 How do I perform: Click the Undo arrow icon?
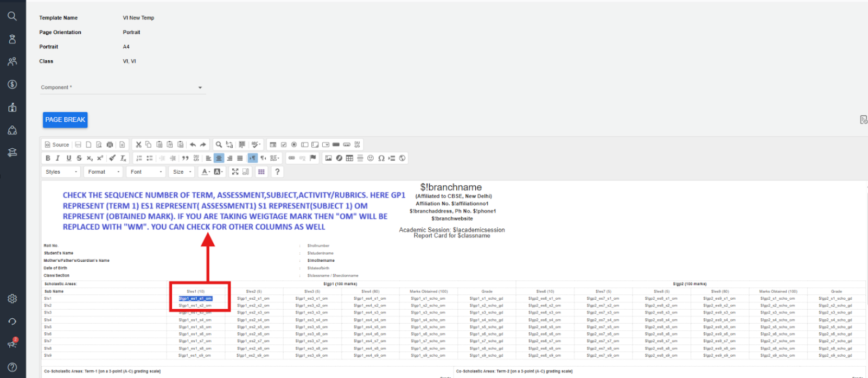pyautogui.click(x=193, y=144)
